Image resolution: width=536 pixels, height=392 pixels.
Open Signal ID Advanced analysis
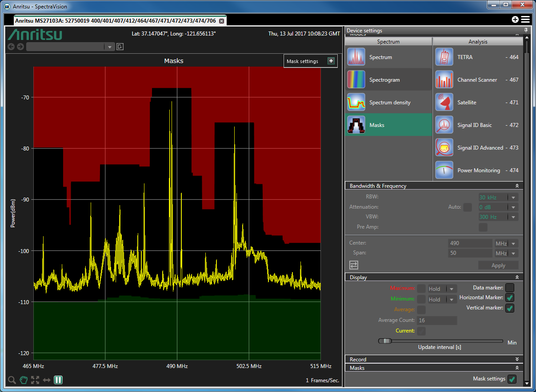pyautogui.click(x=444, y=148)
